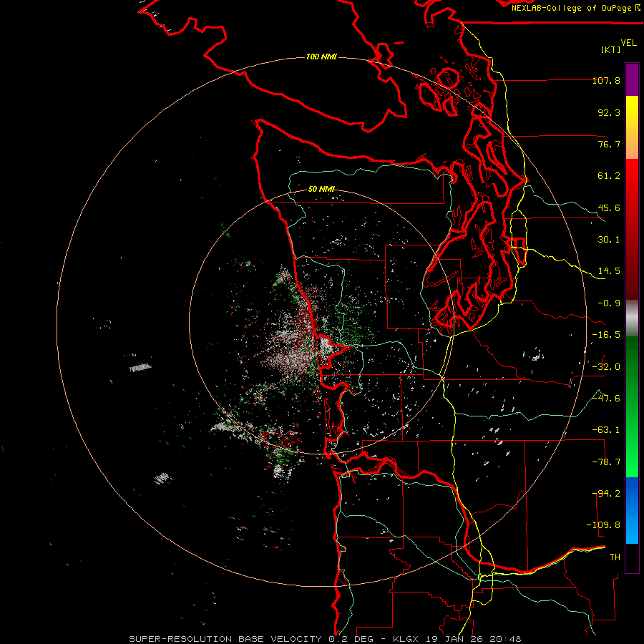The image size is (644, 644).
Task: Click the -109.8 legend value
Action: point(603,525)
